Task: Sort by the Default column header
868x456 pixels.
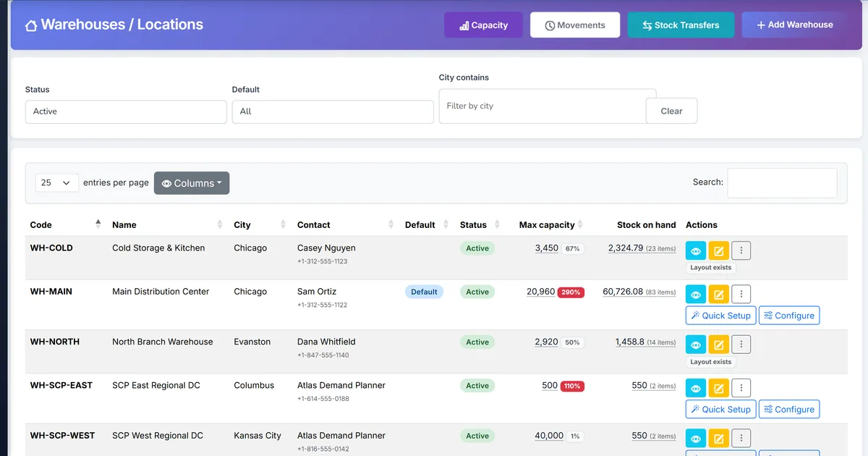Action: coord(427,224)
